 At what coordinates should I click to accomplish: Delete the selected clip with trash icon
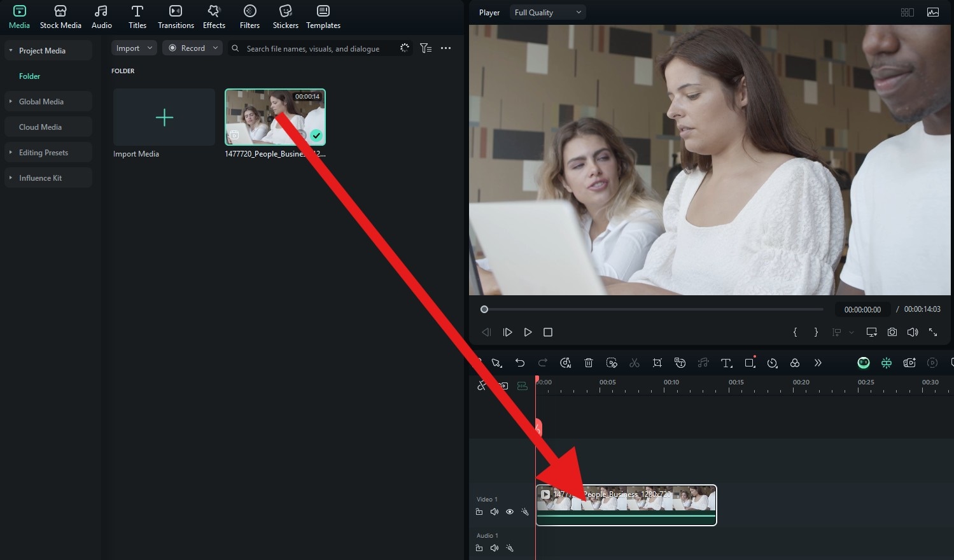pyautogui.click(x=589, y=363)
